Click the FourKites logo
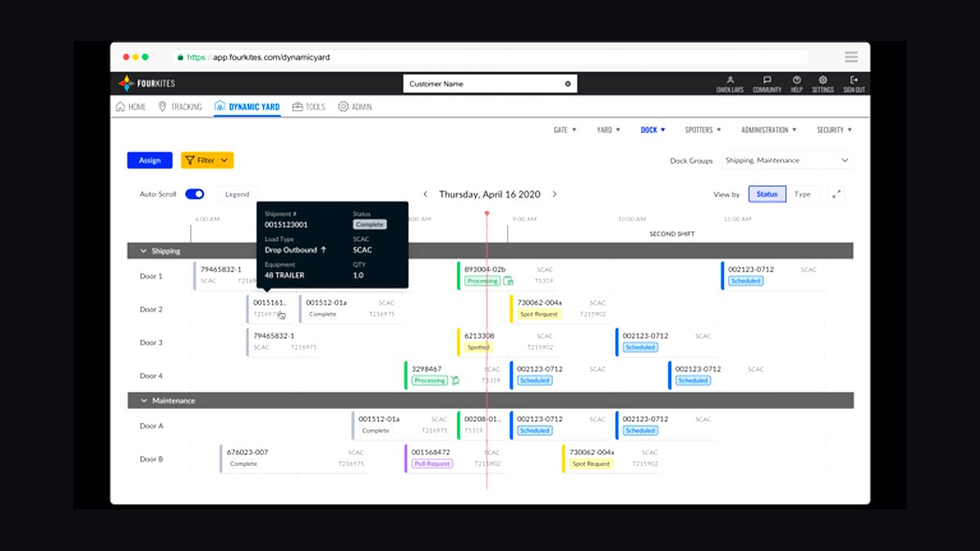The height and width of the screenshot is (551, 980). coord(147,83)
